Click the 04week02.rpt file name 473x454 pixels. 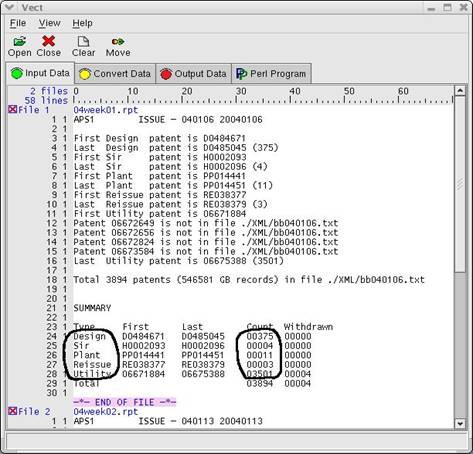click(106, 412)
